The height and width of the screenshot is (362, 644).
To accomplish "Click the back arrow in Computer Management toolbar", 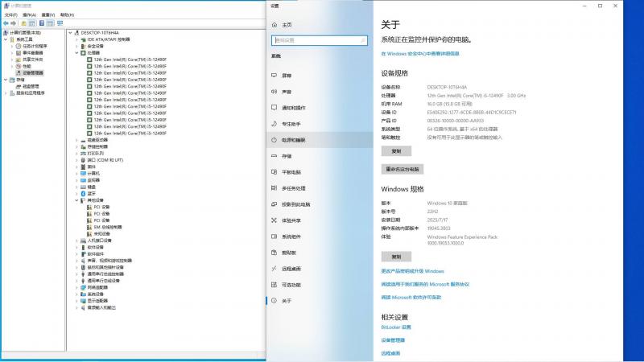I will [x=6, y=23].
